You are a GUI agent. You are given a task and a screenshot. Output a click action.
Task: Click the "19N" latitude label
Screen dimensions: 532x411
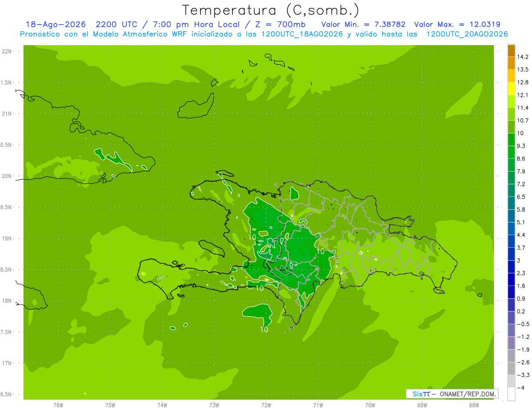pyautogui.click(x=8, y=239)
